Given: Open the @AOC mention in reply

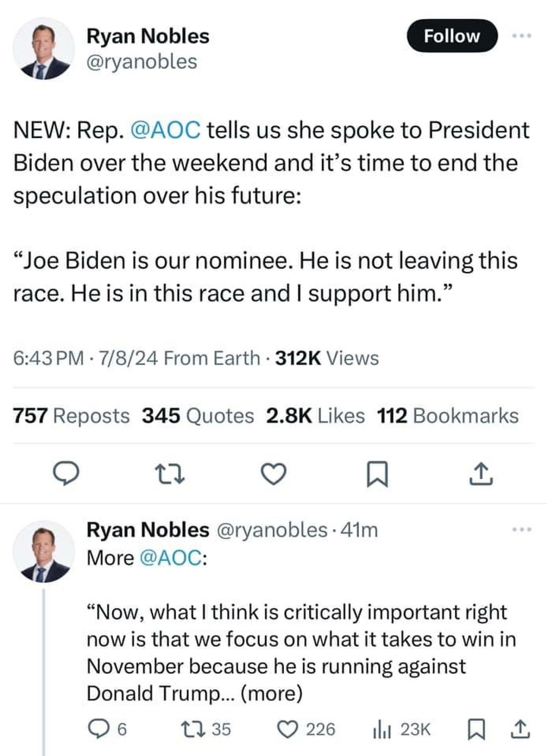Looking at the screenshot, I should click(x=170, y=558).
